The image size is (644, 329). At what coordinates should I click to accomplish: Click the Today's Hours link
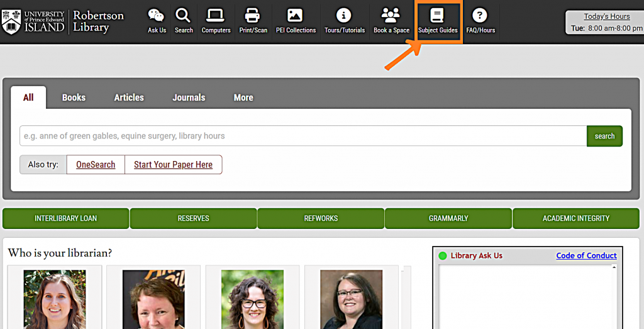606,16
